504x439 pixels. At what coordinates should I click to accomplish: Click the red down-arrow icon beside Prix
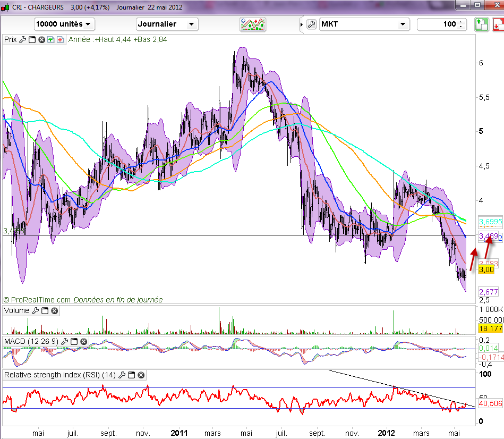tap(60, 39)
